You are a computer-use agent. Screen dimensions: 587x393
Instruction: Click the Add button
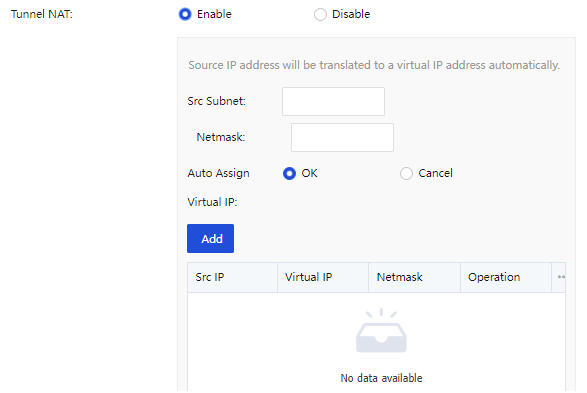[x=210, y=238]
